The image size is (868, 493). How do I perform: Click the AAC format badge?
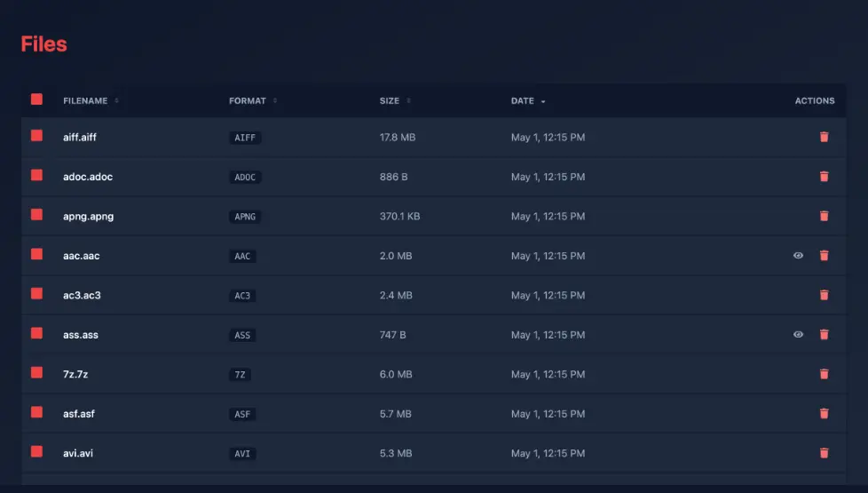coord(242,256)
